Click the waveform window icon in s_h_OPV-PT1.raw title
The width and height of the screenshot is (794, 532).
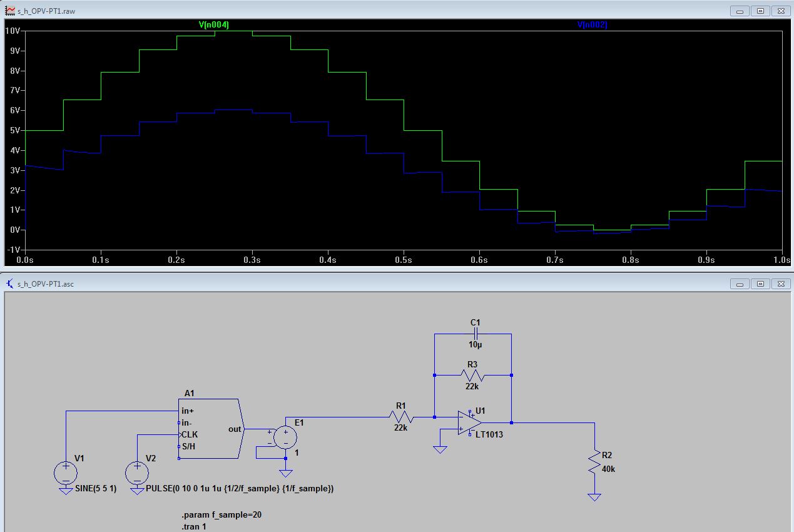[10, 11]
